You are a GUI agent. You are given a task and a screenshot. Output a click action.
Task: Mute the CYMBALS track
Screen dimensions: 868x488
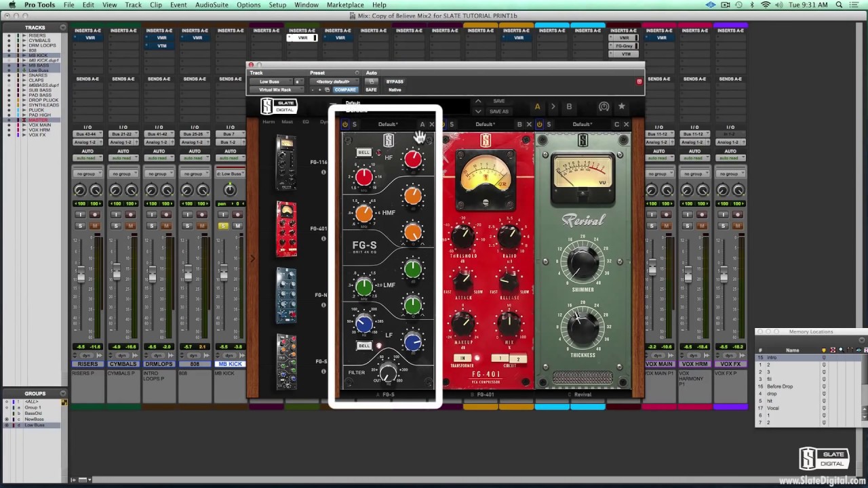[131, 226]
